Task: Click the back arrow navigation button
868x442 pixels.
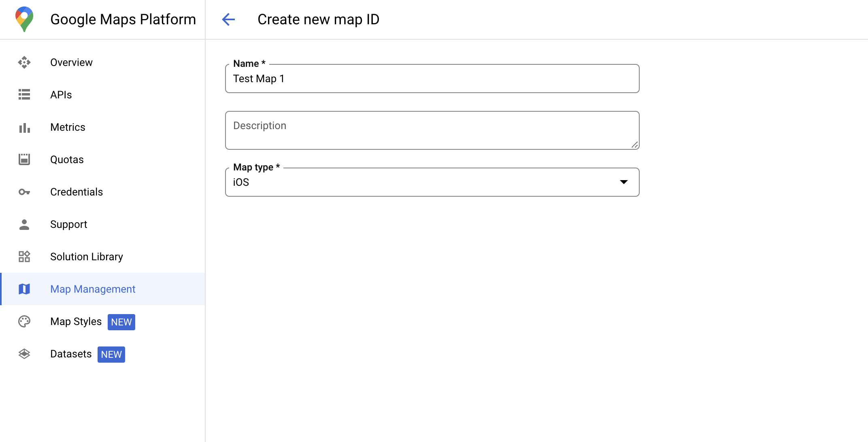Action: [228, 20]
